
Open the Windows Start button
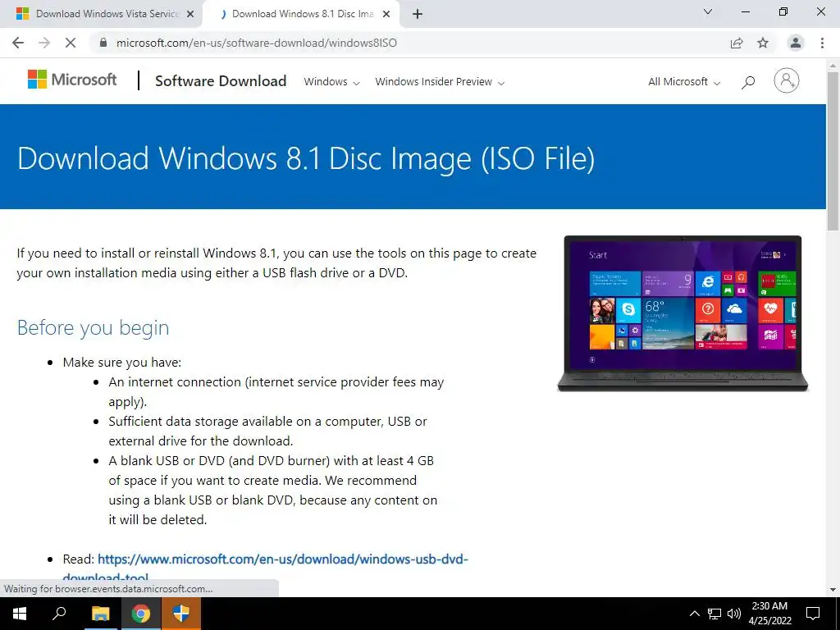tap(20, 614)
